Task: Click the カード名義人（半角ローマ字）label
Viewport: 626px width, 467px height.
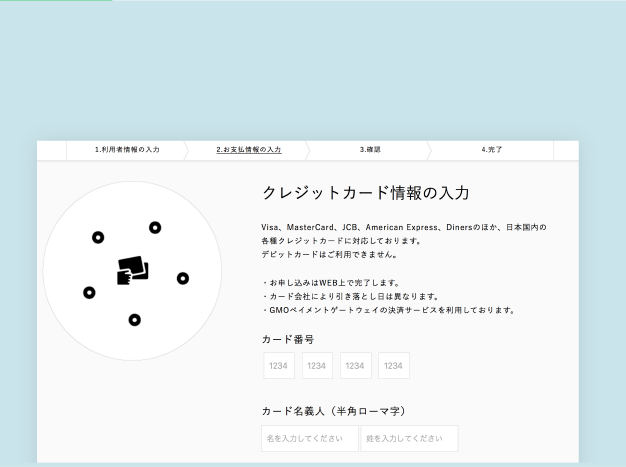Action: (x=334, y=411)
